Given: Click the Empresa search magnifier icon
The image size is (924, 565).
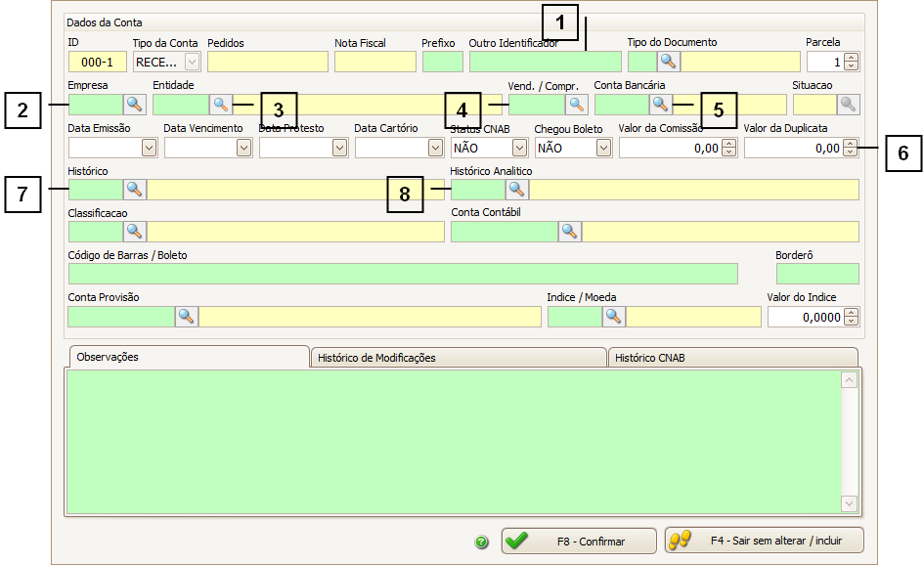Looking at the screenshot, I should coord(134,105).
